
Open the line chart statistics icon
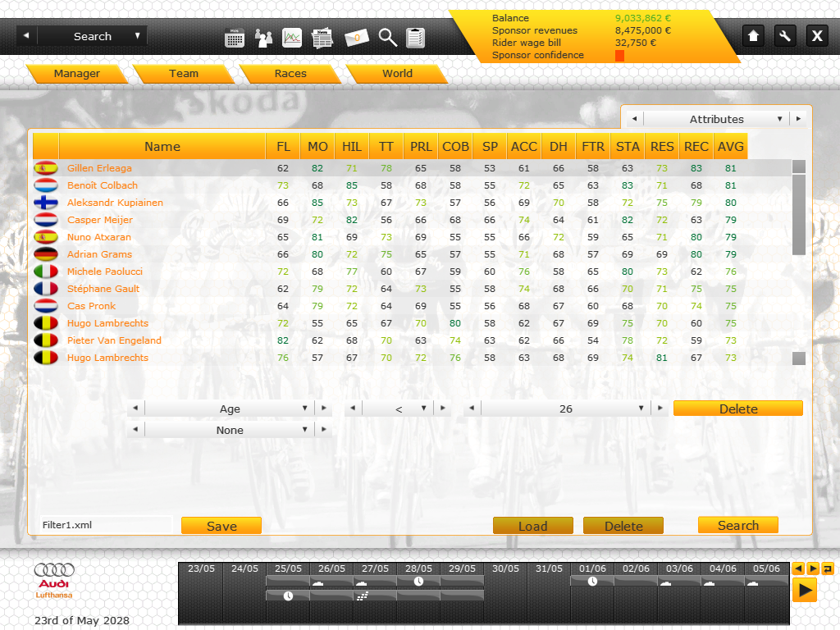pos(292,38)
